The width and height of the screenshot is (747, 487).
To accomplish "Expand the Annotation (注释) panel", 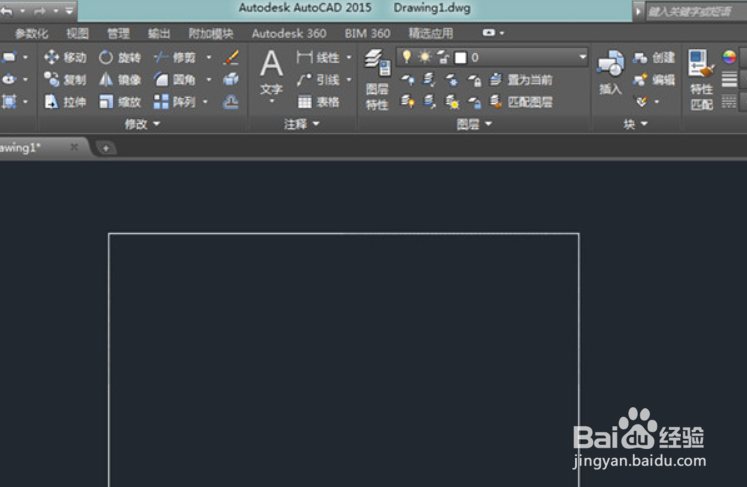I will pyautogui.click(x=302, y=124).
